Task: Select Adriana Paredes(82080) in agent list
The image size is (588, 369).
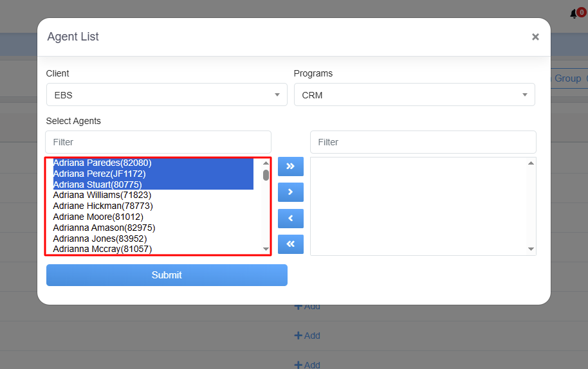Action: 102,163
